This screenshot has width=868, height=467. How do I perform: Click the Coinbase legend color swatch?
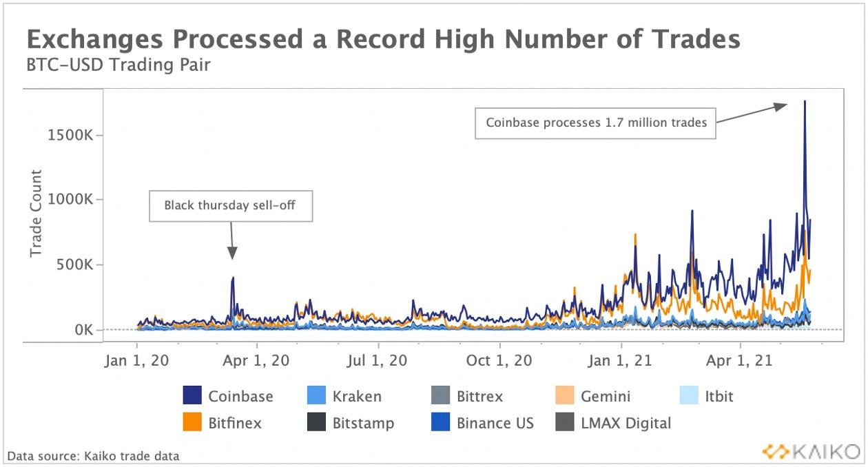pos(192,396)
